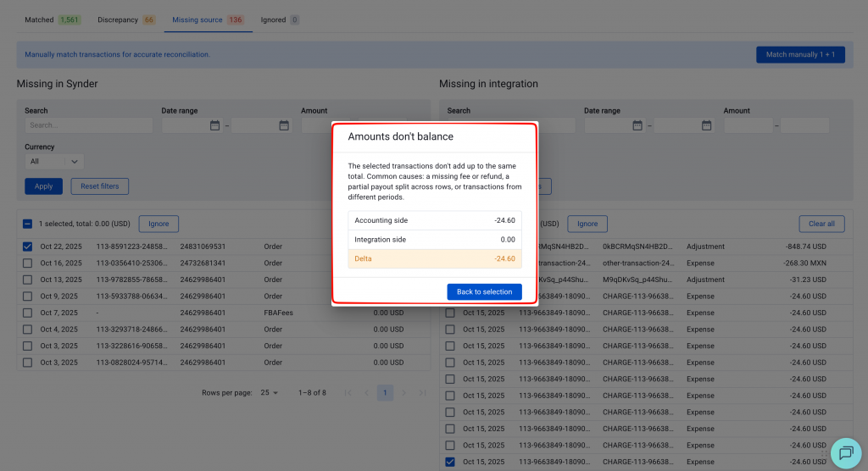Open end date calendar in Missing in integration
Image resolution: width=868 pixels, height=471 pixels.
pyautogui.click(x=706, y=125)
